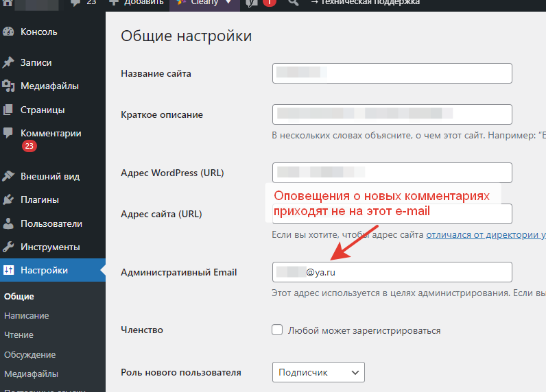This screenshot has height=392, width=546.
Task: Open Записи via its pin icon
Action: coord(8,62)
